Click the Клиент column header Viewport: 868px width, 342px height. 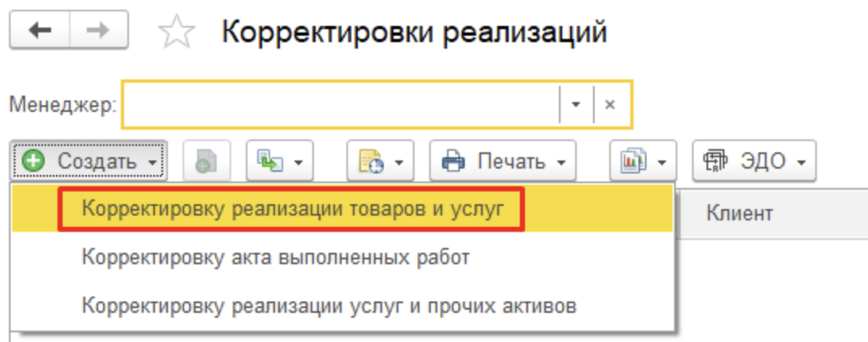(739, 213)
